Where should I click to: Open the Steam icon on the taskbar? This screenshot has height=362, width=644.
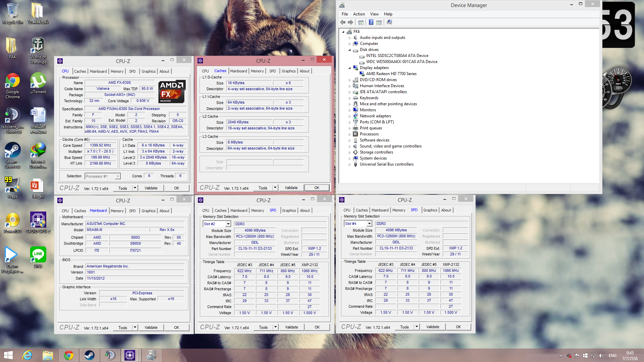(89, 355)
